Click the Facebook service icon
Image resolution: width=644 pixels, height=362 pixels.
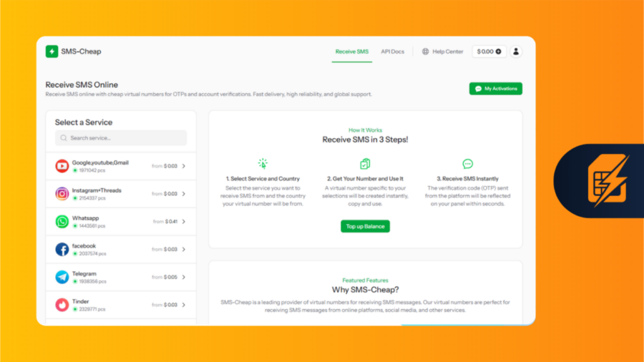[x=62, y=249]
